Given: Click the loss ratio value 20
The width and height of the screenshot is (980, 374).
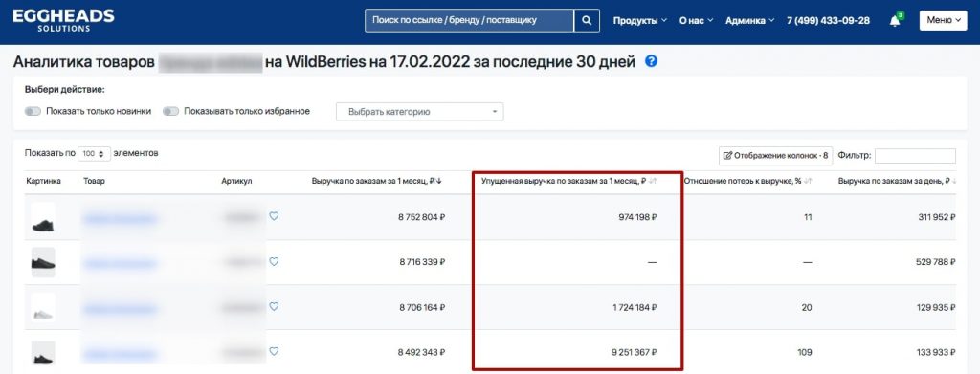Looking at the screenshot, I should [806, 307].
